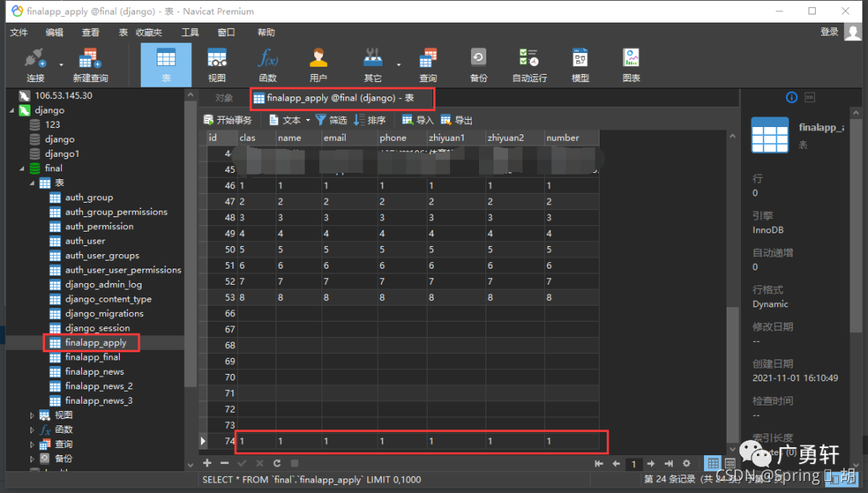Open the 文本 dropdown arrow
The width and height of the screenshot is (868, 493).
(308, 121)
